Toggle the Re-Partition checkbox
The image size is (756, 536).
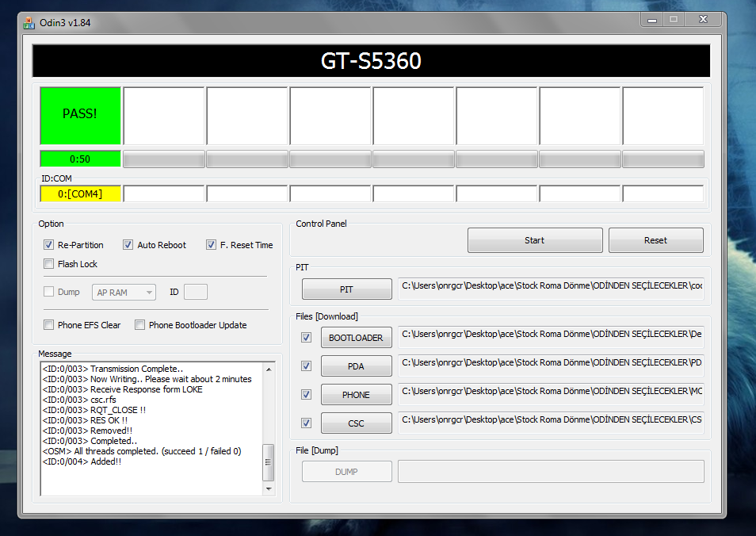click(48, 244)
